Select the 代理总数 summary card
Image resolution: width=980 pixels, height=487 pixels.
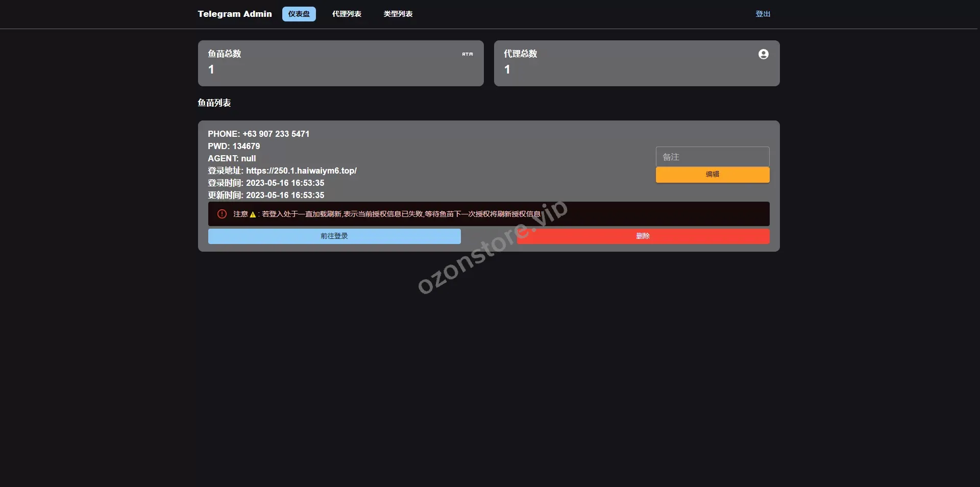pyautogui.click(x=636, y=63)
